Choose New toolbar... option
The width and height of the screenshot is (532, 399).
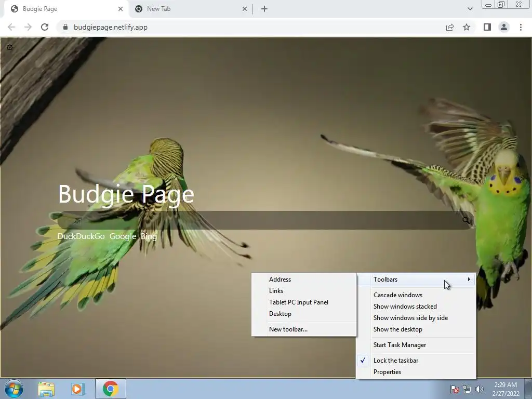coord(304,329)
